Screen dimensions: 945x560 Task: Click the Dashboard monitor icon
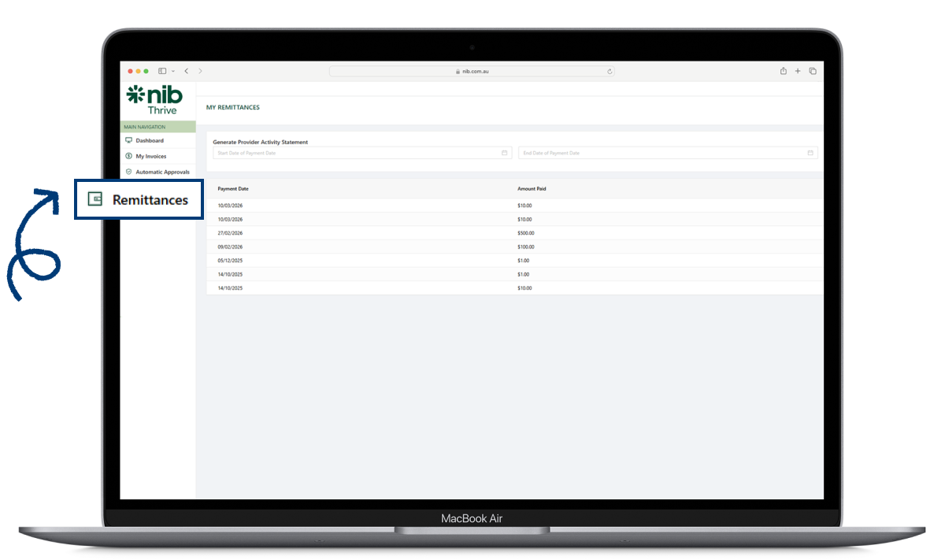[128, 140]
